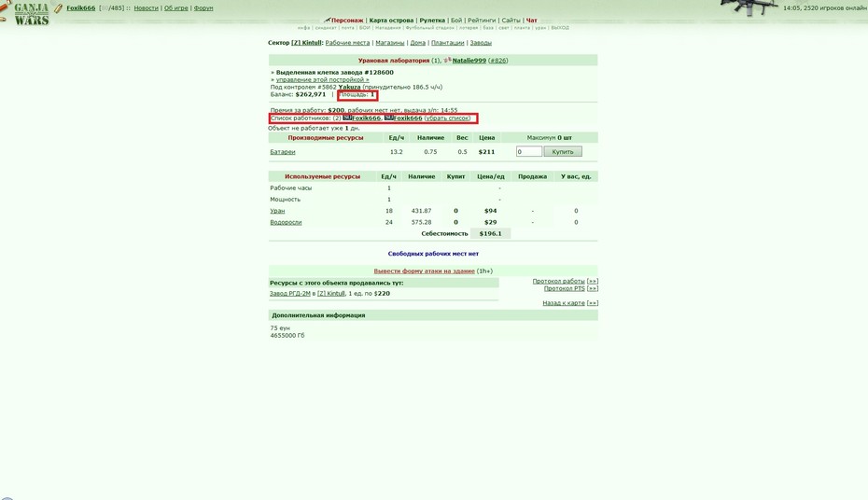868x500 pixels.
Task: Open the инфа submenu link
Action: (x=303, y=28)
